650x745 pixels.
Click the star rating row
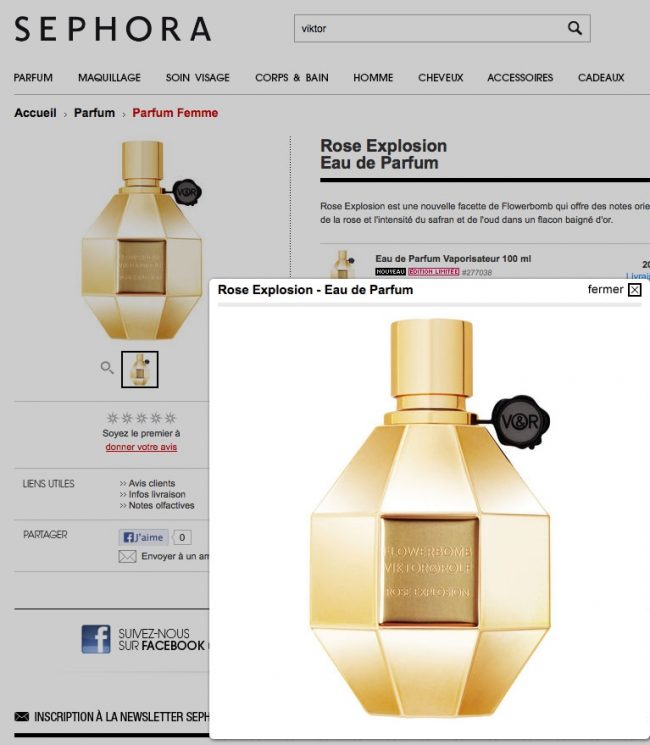click(141, 418)
